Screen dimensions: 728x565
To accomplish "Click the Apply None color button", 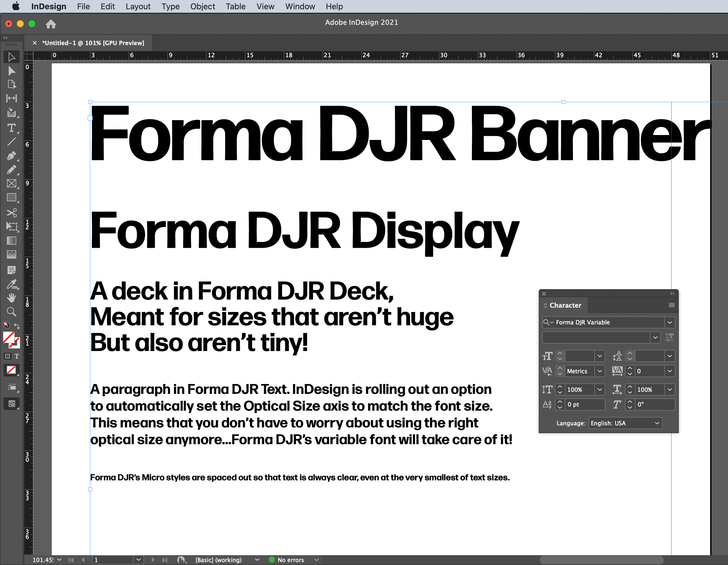I will 11,370.
